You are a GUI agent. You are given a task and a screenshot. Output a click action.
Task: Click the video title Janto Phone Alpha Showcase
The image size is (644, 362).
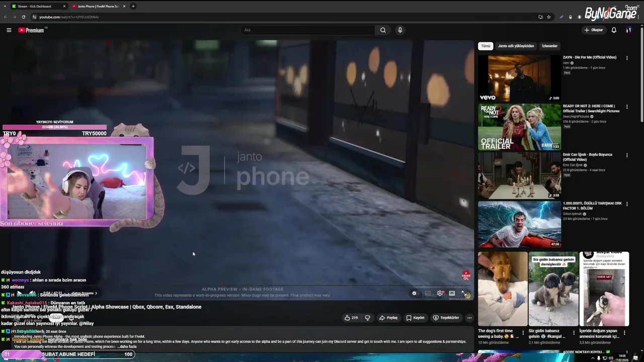(x=107, y=307)
